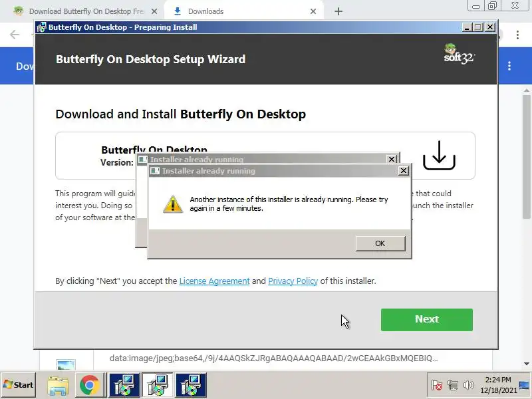Click the green Next button

click(426, 319)
